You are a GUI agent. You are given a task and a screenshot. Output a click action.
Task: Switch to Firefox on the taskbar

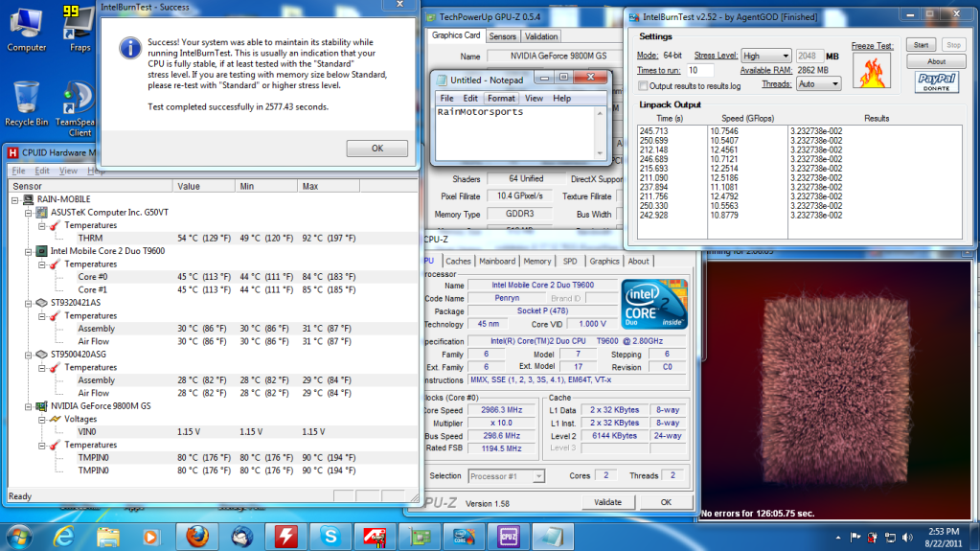(197, 537)
